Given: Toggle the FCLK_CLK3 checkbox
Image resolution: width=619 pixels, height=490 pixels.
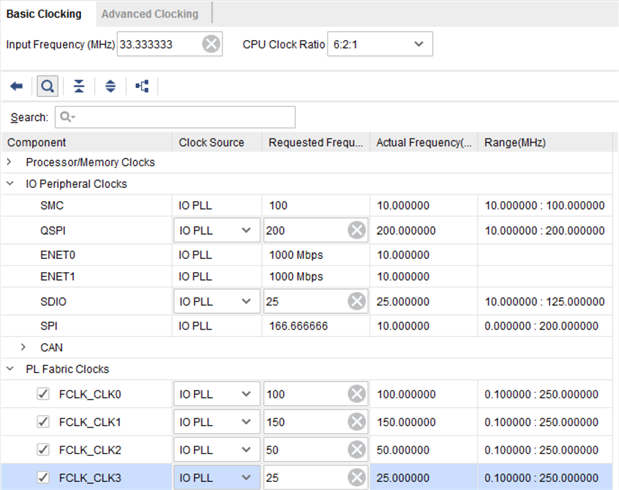Looking at the screenshot, I should (x=42, y=478).
